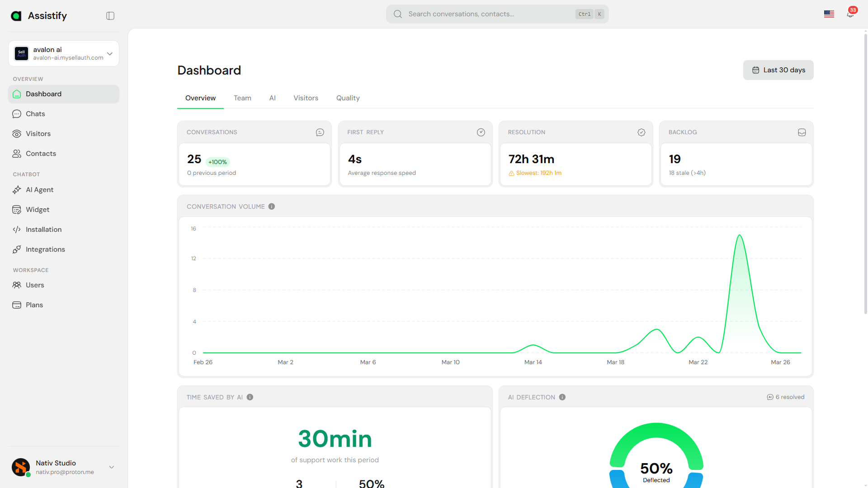868x488 pixels.
Task: Click the Time Saved by AI info icon
Action: [250, 397]
